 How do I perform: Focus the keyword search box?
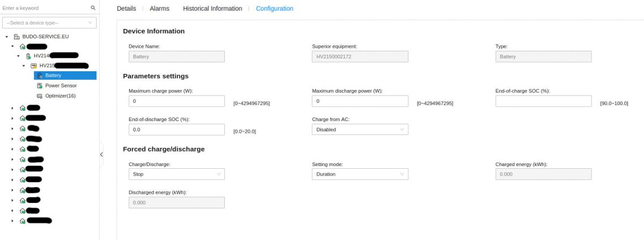(45, 8)
